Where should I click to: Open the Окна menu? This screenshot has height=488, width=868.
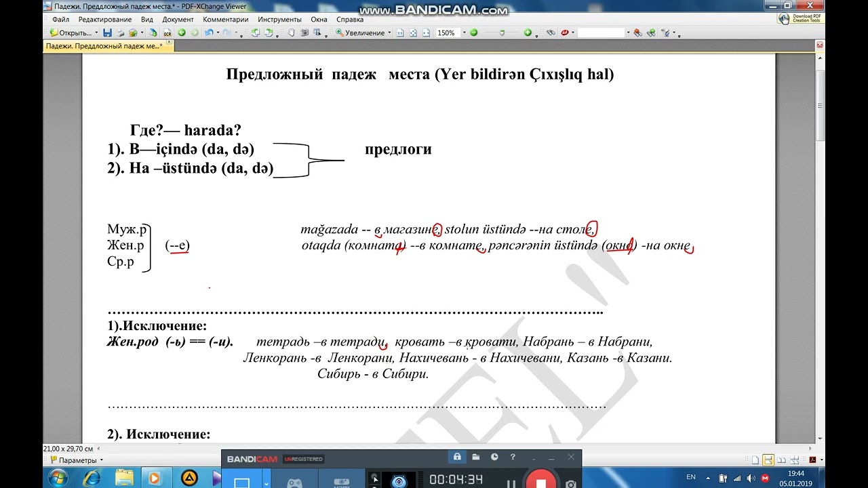click(319, 20)
